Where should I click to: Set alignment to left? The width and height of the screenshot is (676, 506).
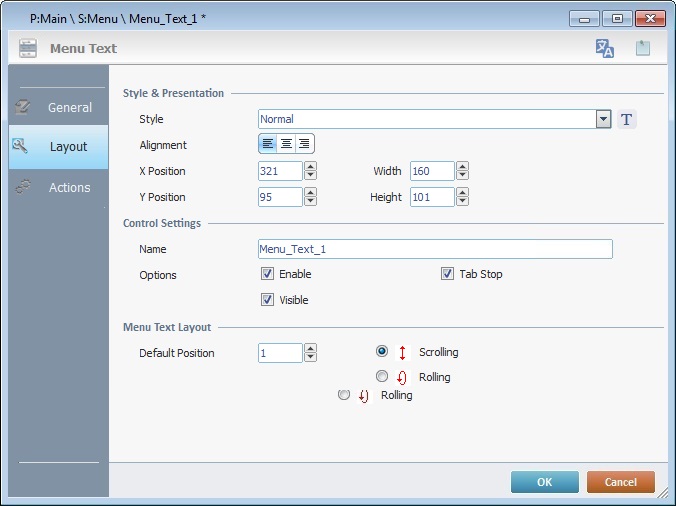(x=268, y=145)
